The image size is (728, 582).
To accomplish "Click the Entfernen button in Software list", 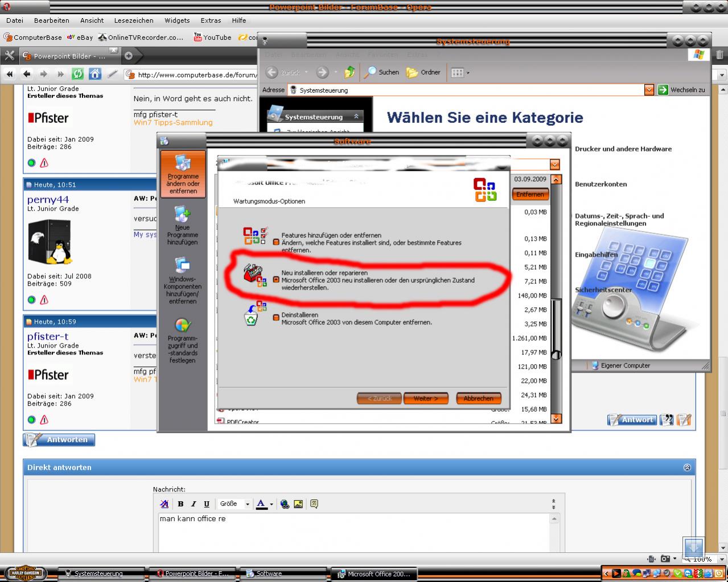I will [530, 194].
